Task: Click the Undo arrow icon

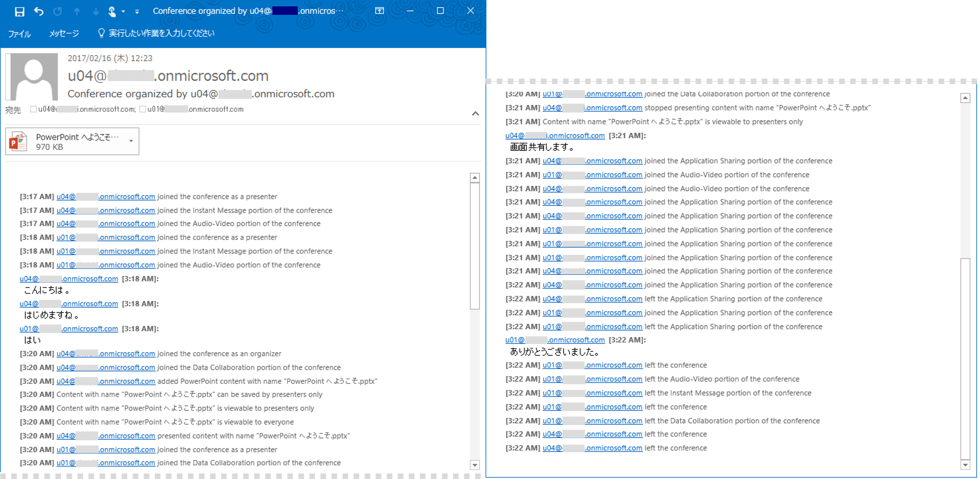Action: point(39,11)
